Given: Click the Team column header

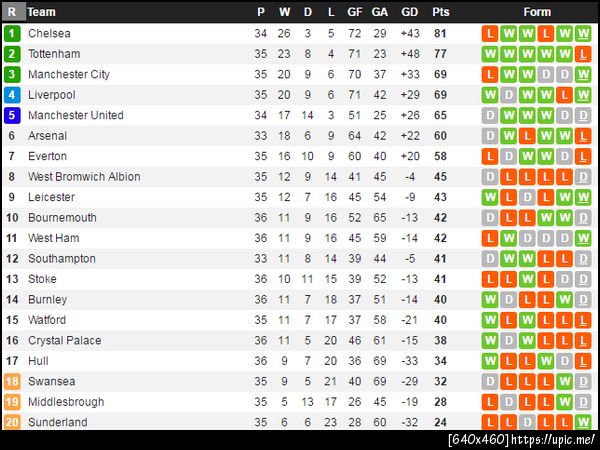Looking at the screenshot, I should (x=42, y=12).
